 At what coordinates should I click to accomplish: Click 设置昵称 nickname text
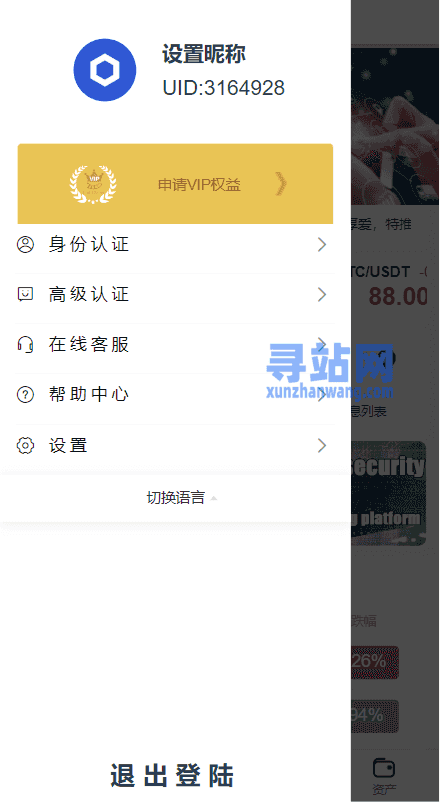point(204,54)
